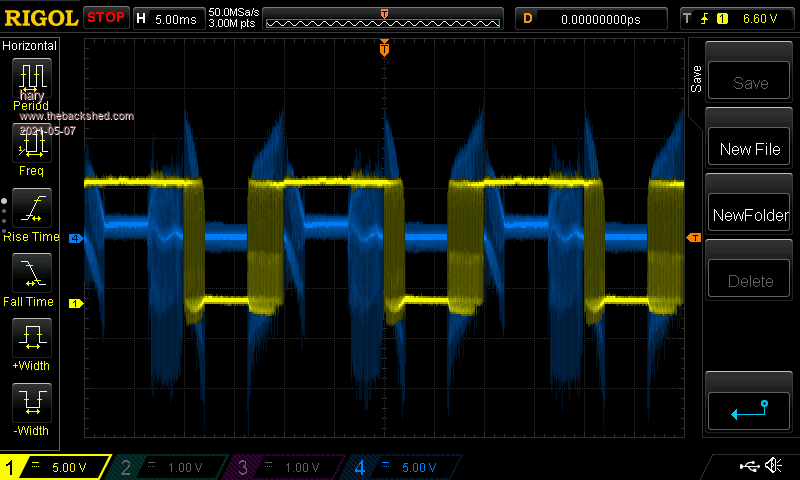This screenshot has width=800, height=480.
Task: Click the USB connection icon
Action: (748, 466)
